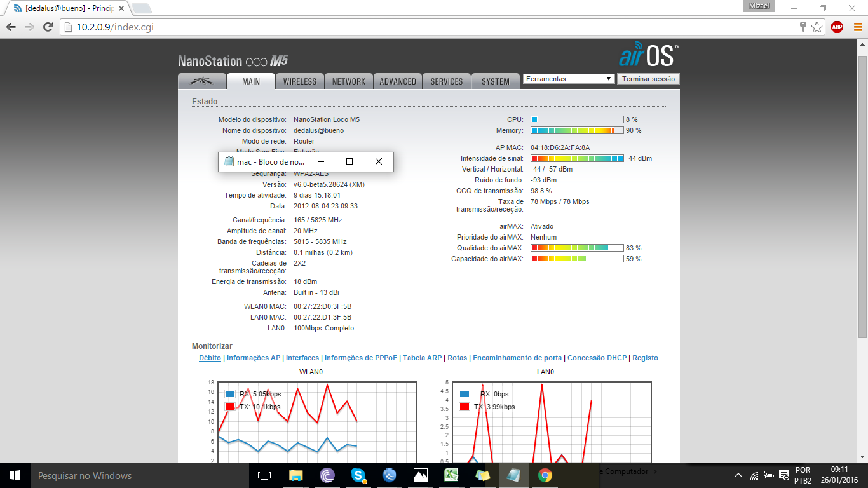This screenshot has height=488, width=868.
Task: Show hidden system tray icons
Action: coord(738,475)
